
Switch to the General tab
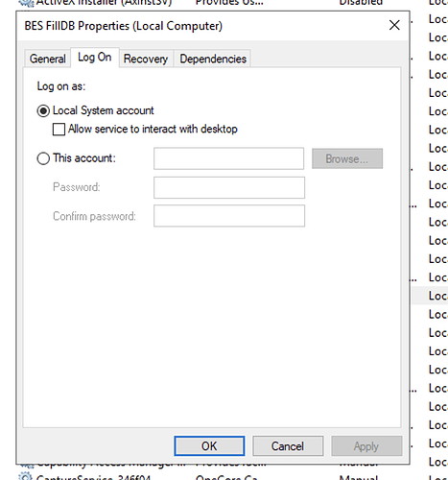(47, 59)
